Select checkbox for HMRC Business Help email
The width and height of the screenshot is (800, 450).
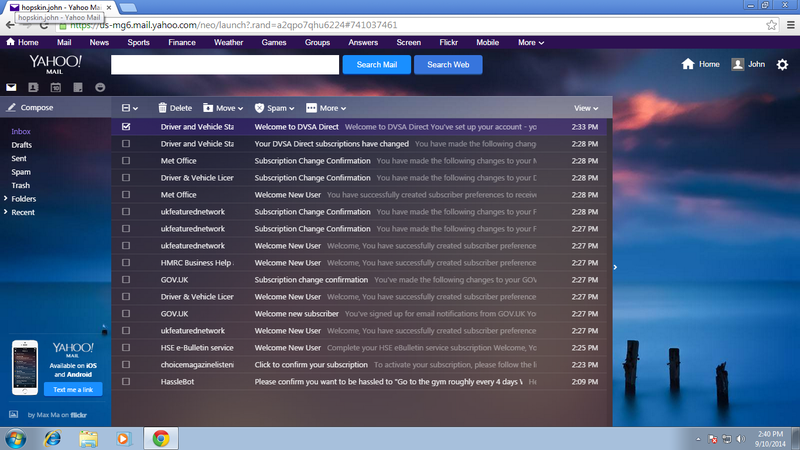[126, 263]
